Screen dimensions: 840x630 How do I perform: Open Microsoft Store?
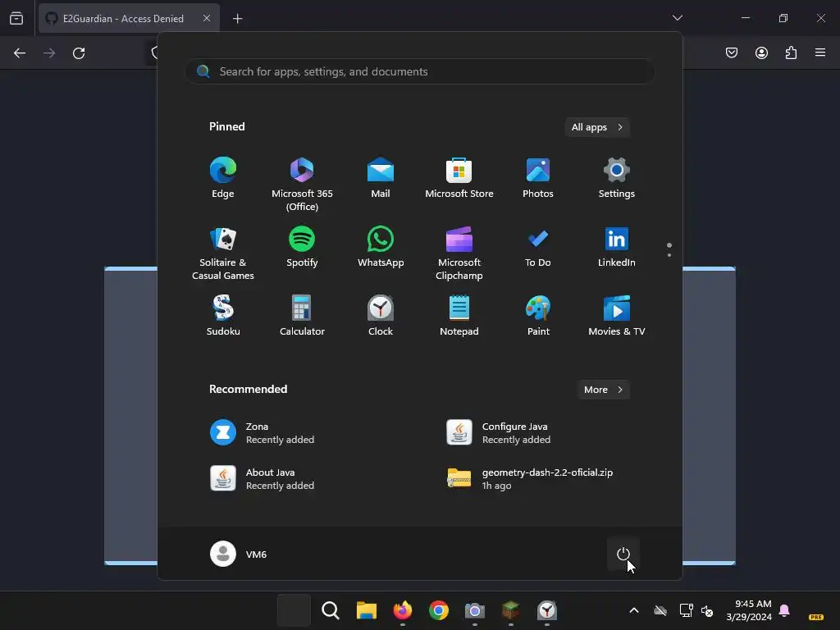tap(459, 178)
